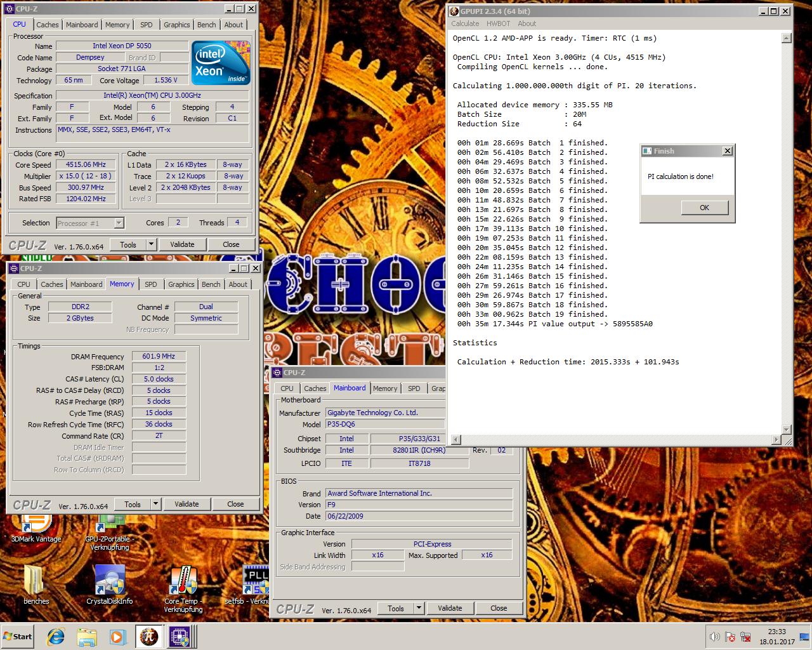
Task: Click the BIOS Date value 06/22/2009
Action: pos(419,516)
